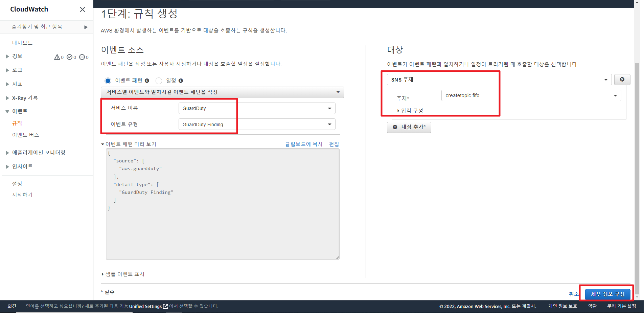Close the CloudWatch sidebar with X icon
644x313 pixels.
tap(82, 9)
